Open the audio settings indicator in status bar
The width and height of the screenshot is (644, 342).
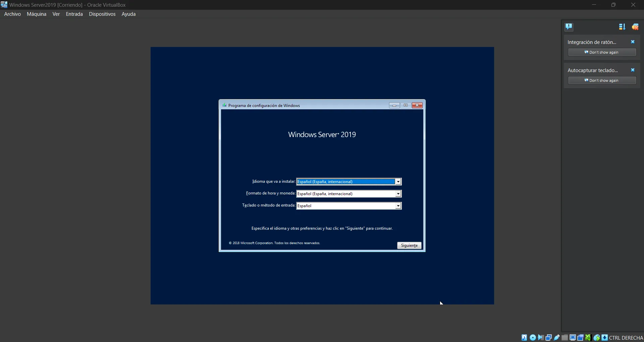click(x=541, y=338)
